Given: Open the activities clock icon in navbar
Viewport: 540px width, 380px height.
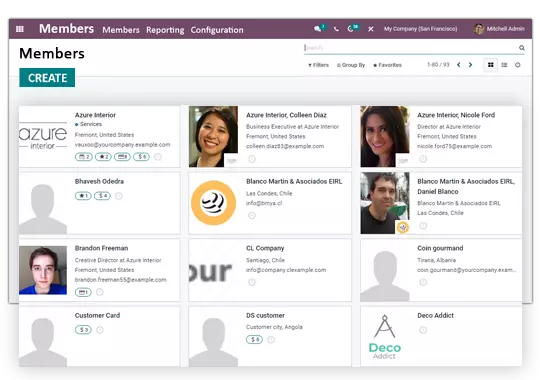Looking at the screenshot, I should 350,29.
